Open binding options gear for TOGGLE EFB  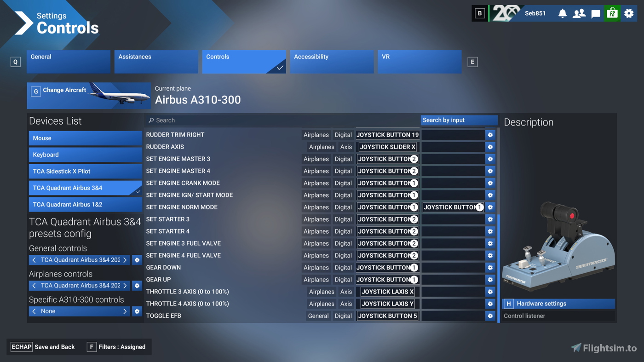coord(490,316)
